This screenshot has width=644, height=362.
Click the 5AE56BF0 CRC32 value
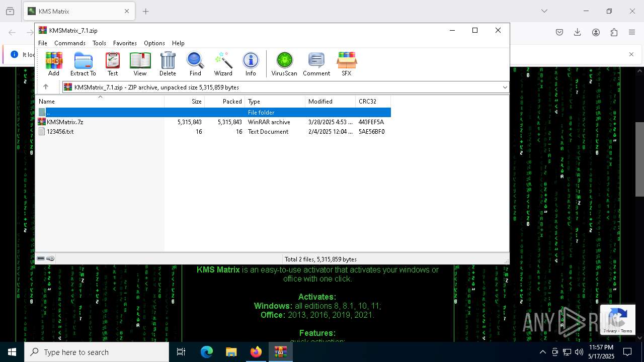(371, 131)
